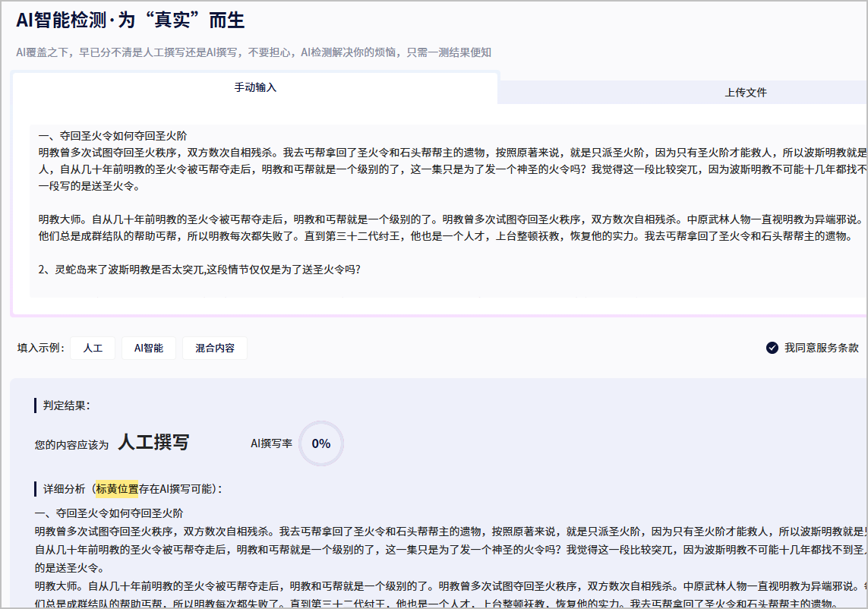This screenshot has width=868, height=609.
Task: Toggle the 我同意服务条款 checkbox
Action: (772, 348)
